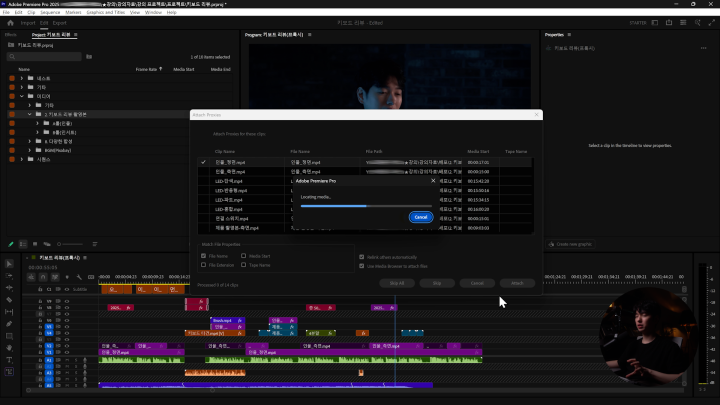Click the Home icon in header
The height and width of the screenshot is (405, 720).
pos(8,21)
